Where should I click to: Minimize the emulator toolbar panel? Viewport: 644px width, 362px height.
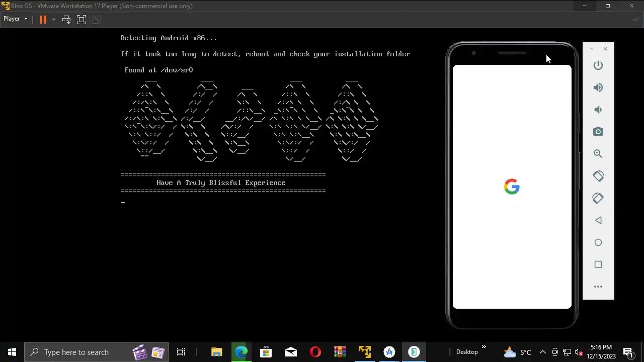coord(592,49)
